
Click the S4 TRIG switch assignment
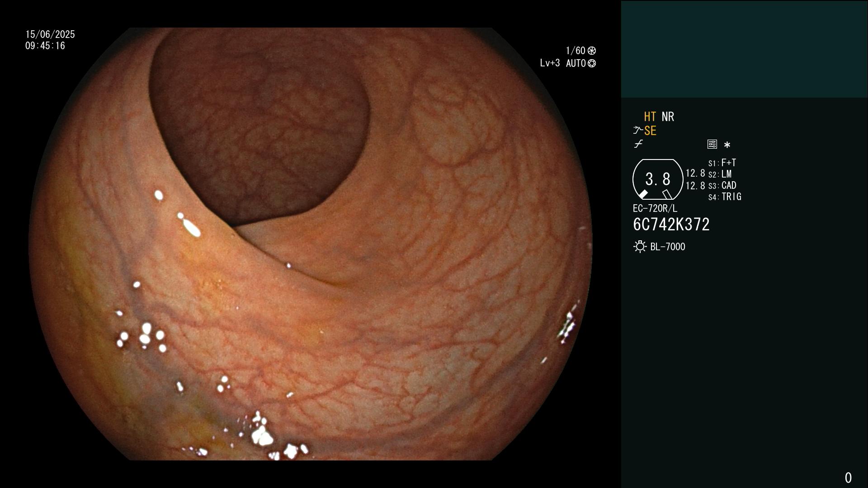coord(725,197)
